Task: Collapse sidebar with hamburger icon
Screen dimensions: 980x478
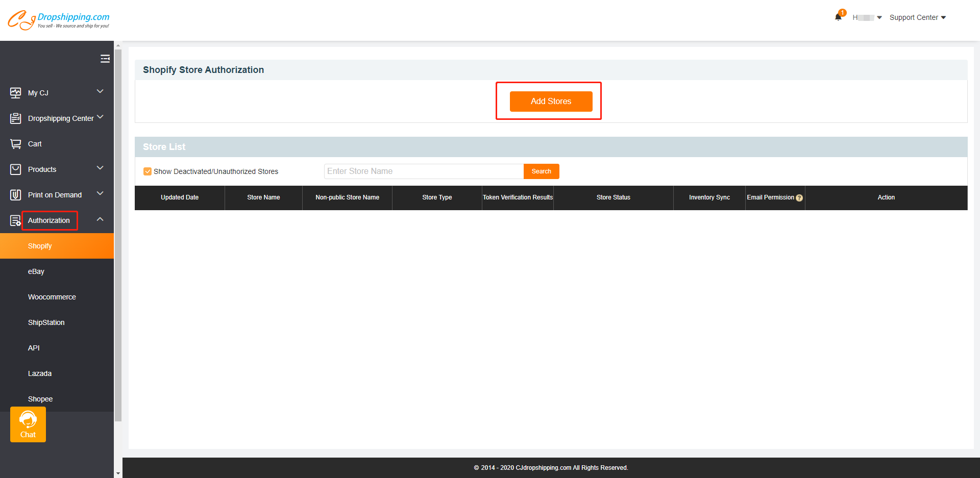Action: pyautogui.click(x=105, y=59)
